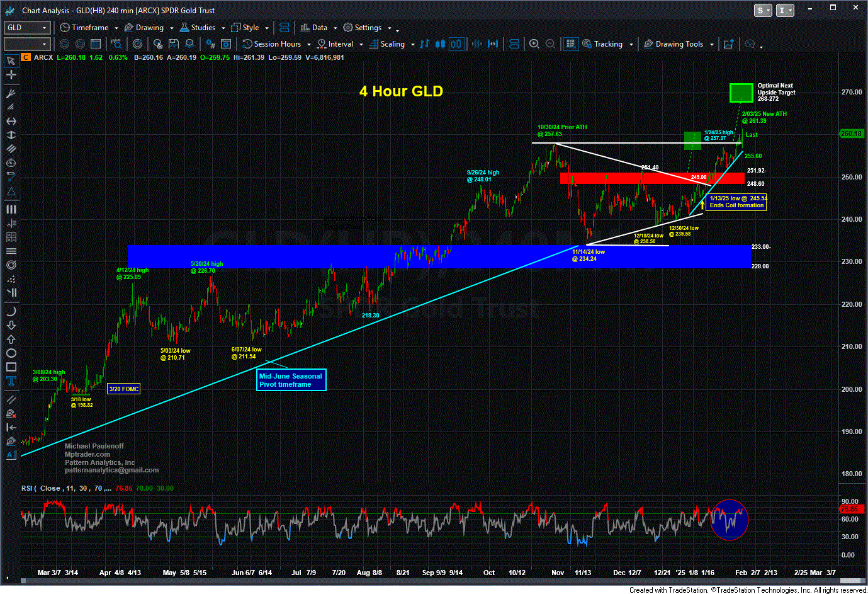The width and height of the screenshot is (868, 594).
Task: Click the text label A tool
Action: 11,455
